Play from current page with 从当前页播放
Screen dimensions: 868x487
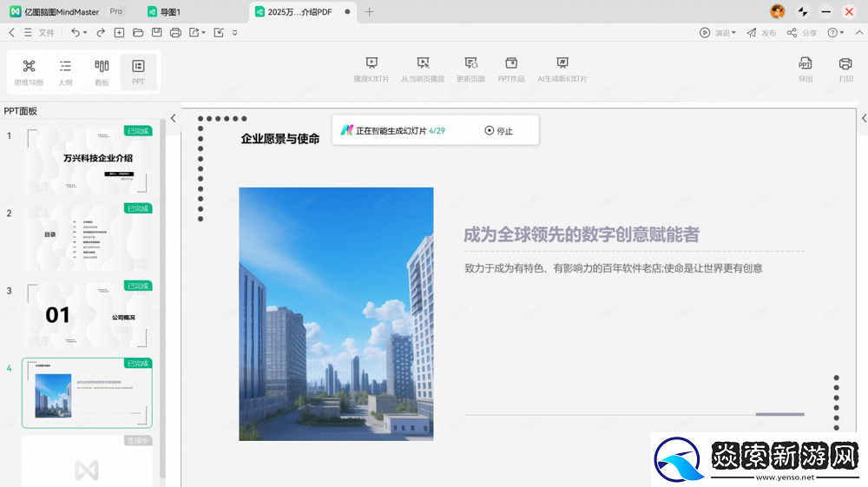423,69
